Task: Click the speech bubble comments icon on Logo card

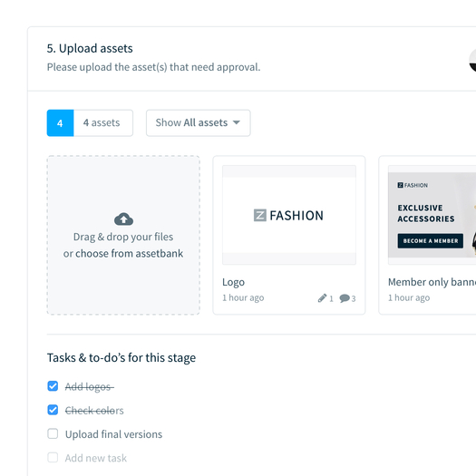Action: (345, 298)
